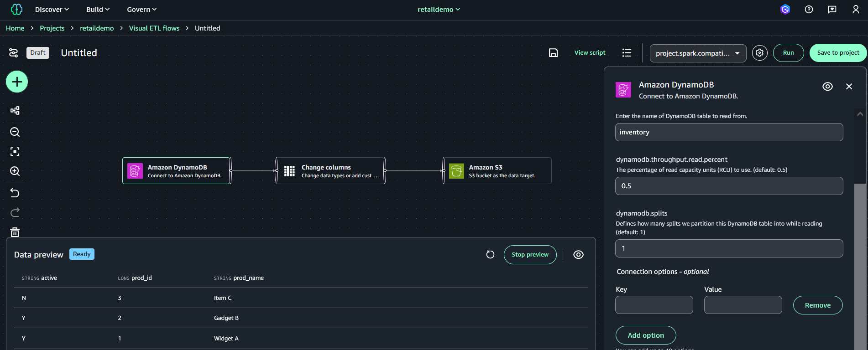
Task: Click the Run button
Action: click(788, 53)
